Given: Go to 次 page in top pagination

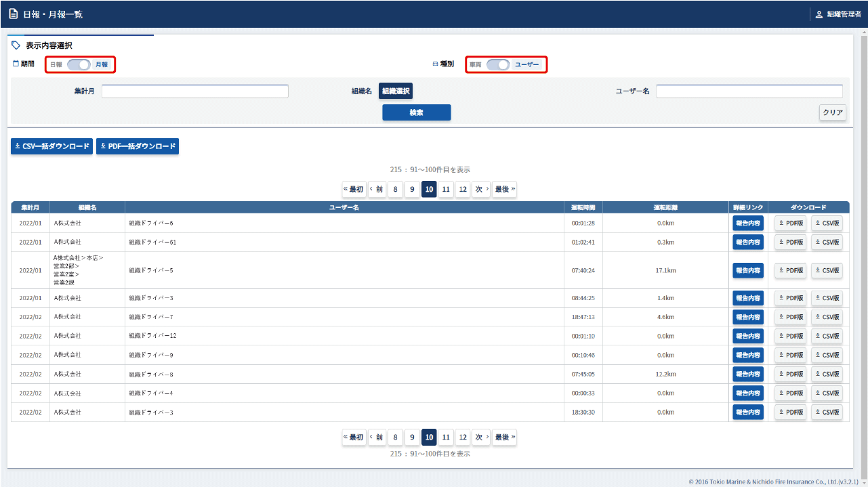Looking at the screenshot, I should click(481, 190).
